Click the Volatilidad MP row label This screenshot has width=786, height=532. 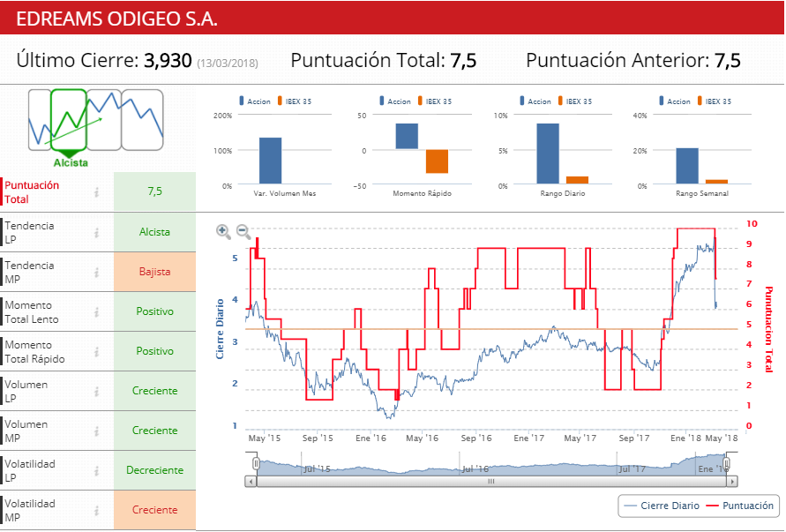30,511
